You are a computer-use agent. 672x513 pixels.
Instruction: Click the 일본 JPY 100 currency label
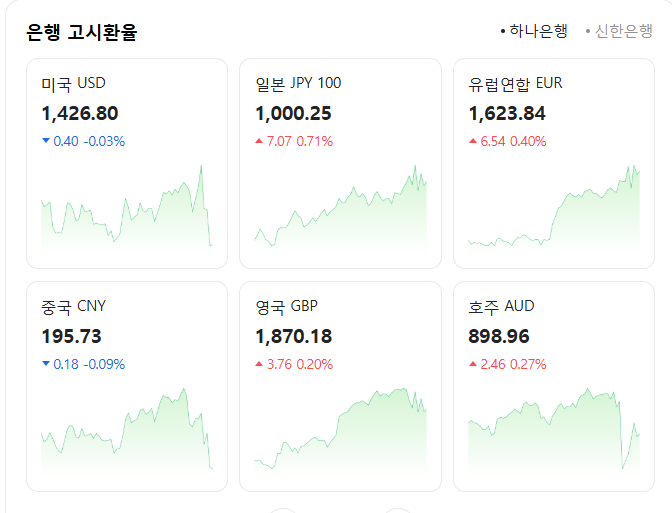[298, 83]
